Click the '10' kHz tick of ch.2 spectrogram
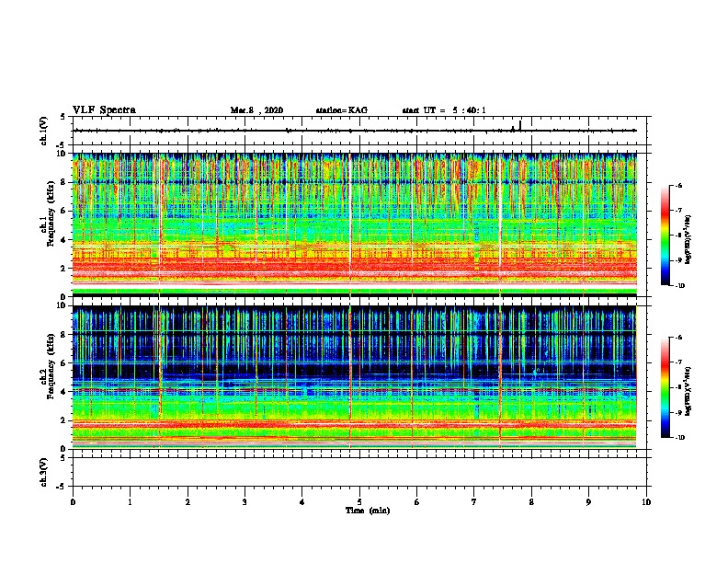Image resolution: width=728 pixels, height=563 pixels. click(x=63, y=305)
